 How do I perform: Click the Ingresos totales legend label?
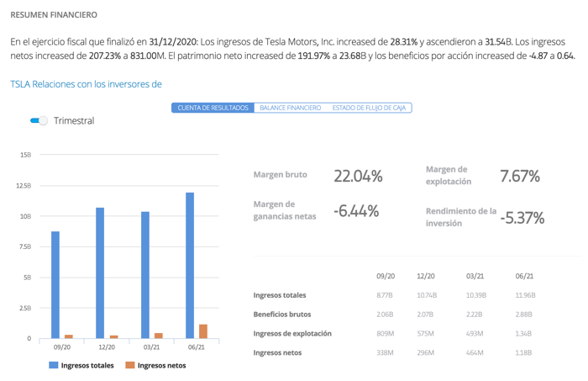87,366
